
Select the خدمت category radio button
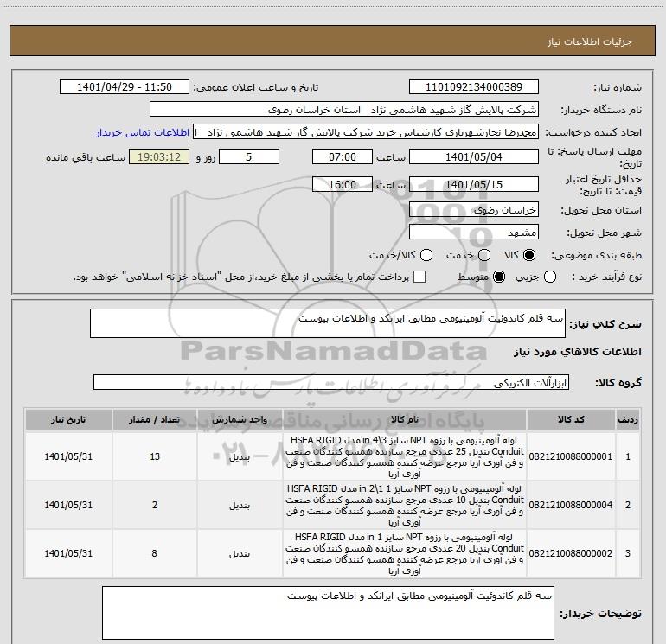(484, 255)
